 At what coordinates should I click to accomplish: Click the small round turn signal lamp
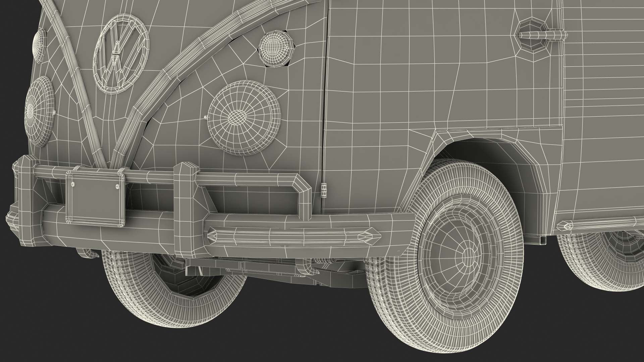coord(276,49)
